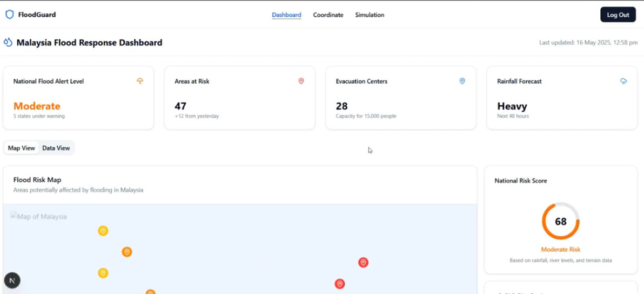Select the lower yellow marker on flood map

coord(103,272)
